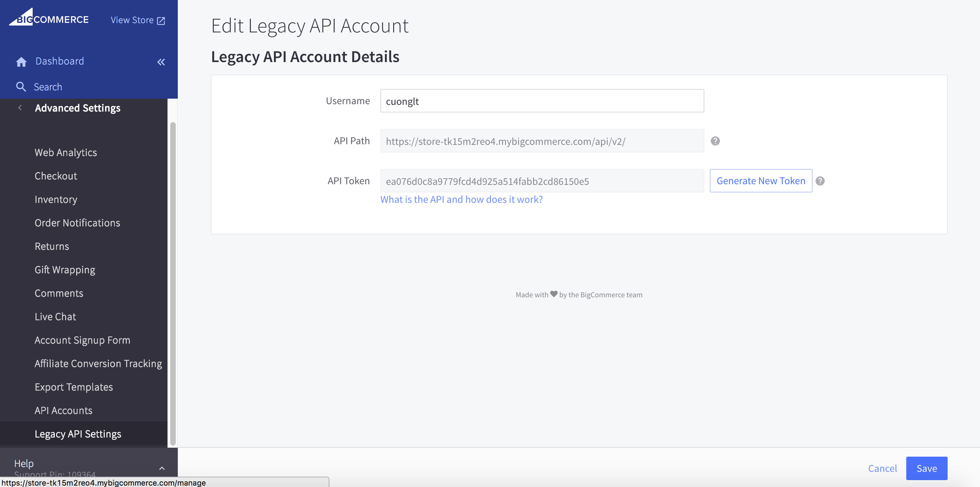Click the API Path field
This screenshot has height=487, width=980.
(x=542, y=141)
